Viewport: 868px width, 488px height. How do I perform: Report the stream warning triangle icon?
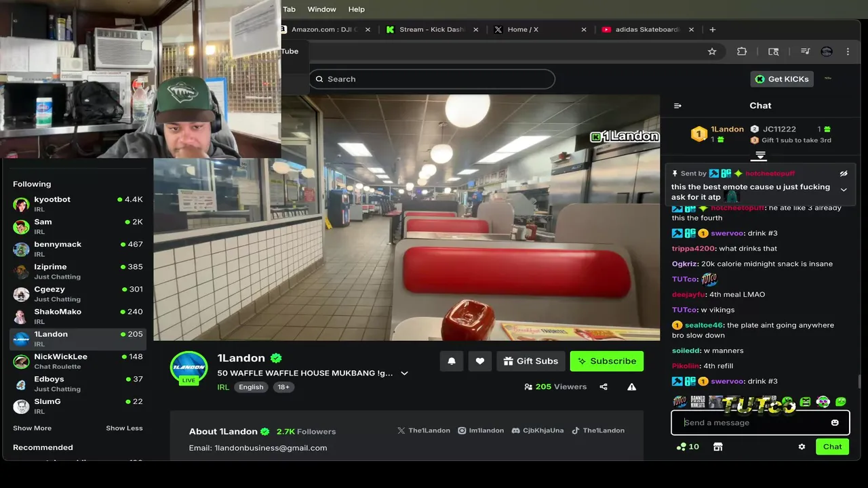[631, 387]
